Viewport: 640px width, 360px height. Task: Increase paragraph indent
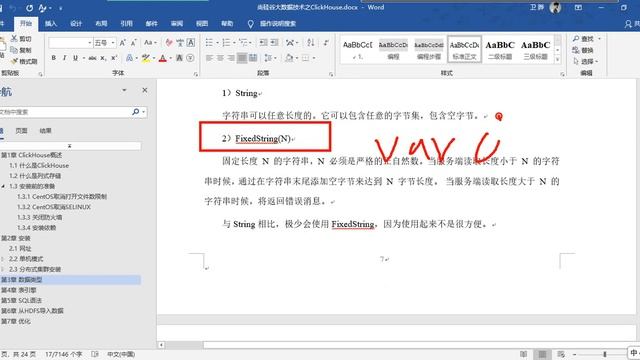coord(275,42)
